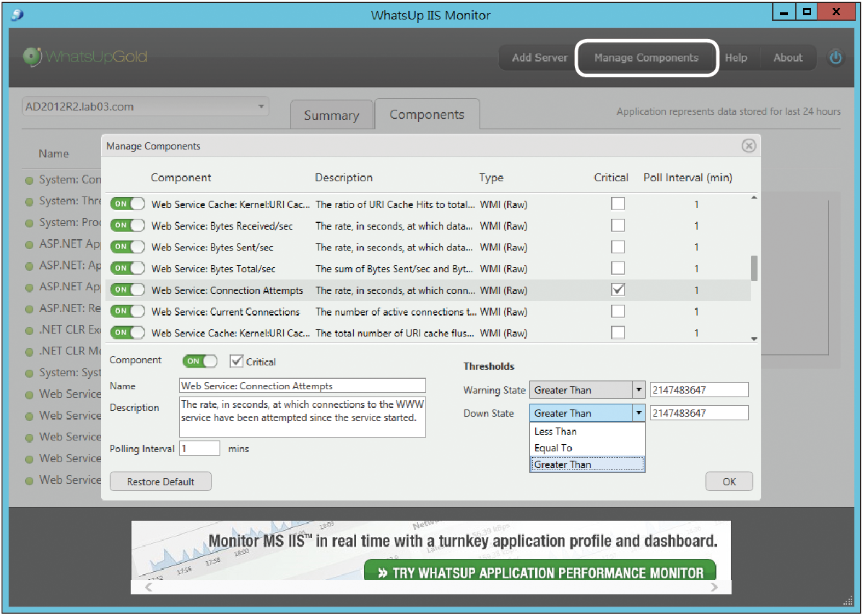Click the Poll Interval (min) column header
This screenshot has height=616, width=863.
(688, 178)
